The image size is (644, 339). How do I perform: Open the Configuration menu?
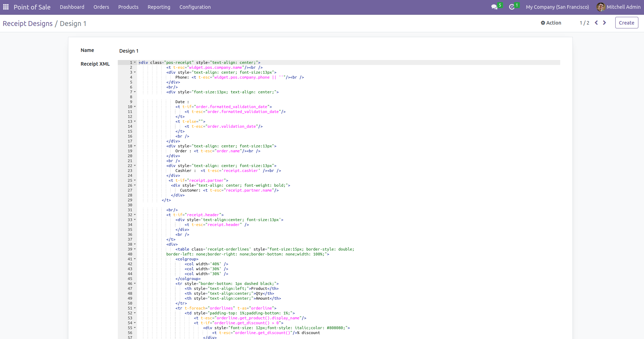[x=195, y=7]
